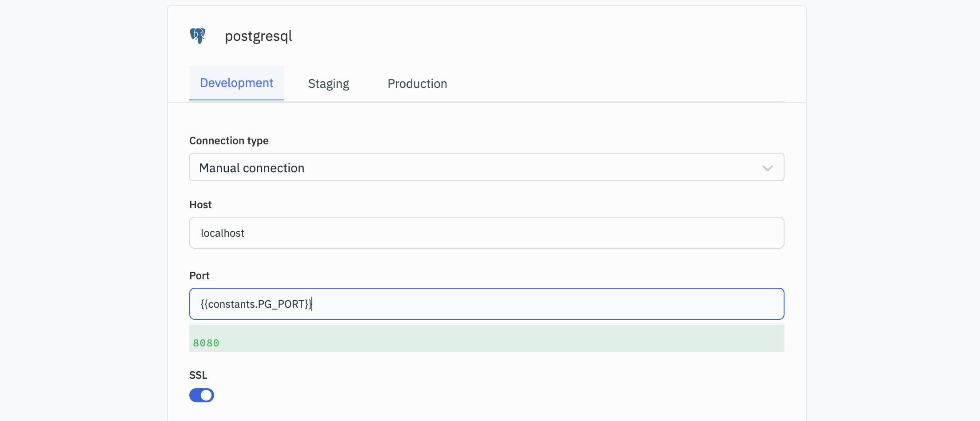Click the Port field label

[199, 276]
